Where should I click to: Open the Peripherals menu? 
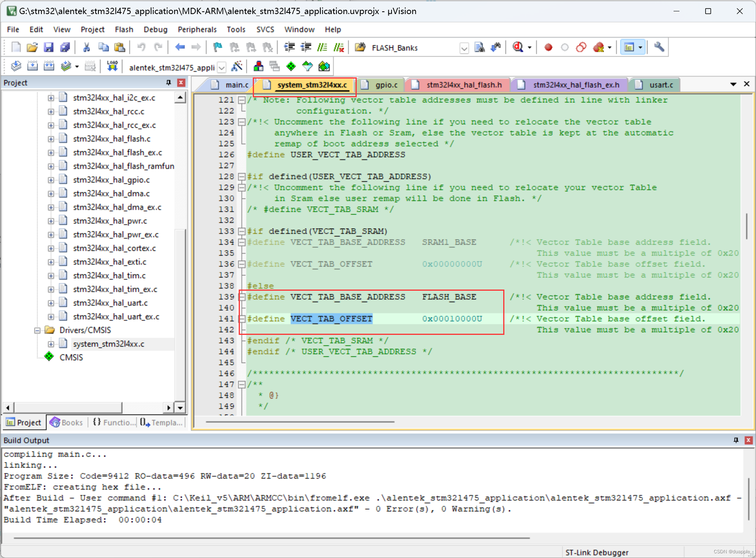197,29
